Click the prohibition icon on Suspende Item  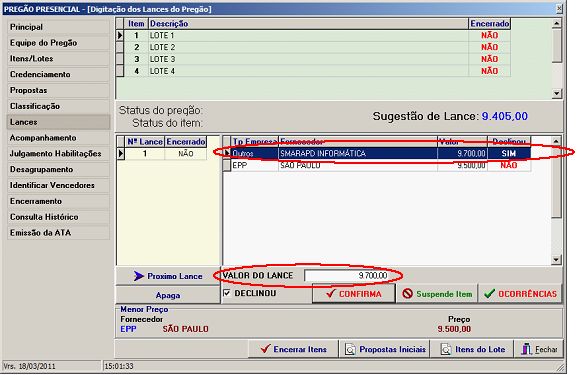[407, 294]
